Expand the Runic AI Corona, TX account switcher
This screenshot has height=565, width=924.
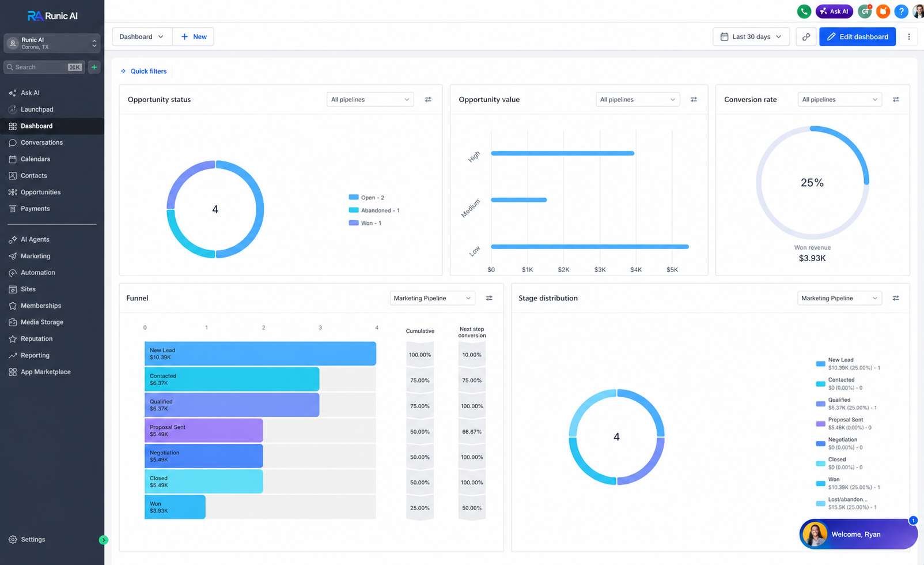[x=52, y=43]
